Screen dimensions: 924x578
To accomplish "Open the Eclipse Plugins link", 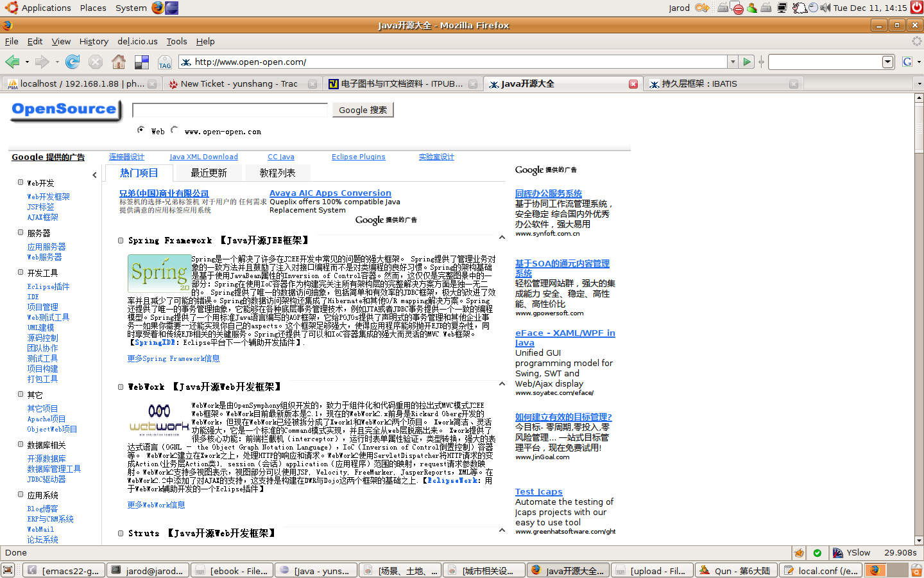I will click(358, 157).
